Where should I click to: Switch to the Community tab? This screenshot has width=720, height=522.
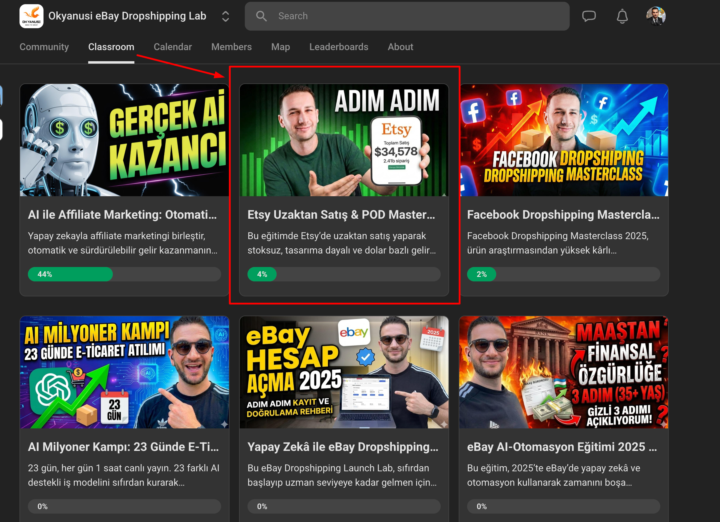point(44,47)
